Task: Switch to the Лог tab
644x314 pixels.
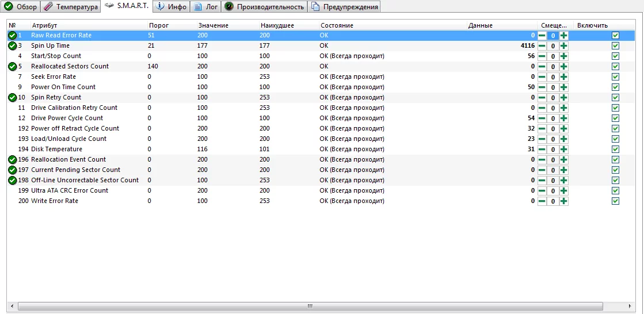Action: [x=206, y=6]
